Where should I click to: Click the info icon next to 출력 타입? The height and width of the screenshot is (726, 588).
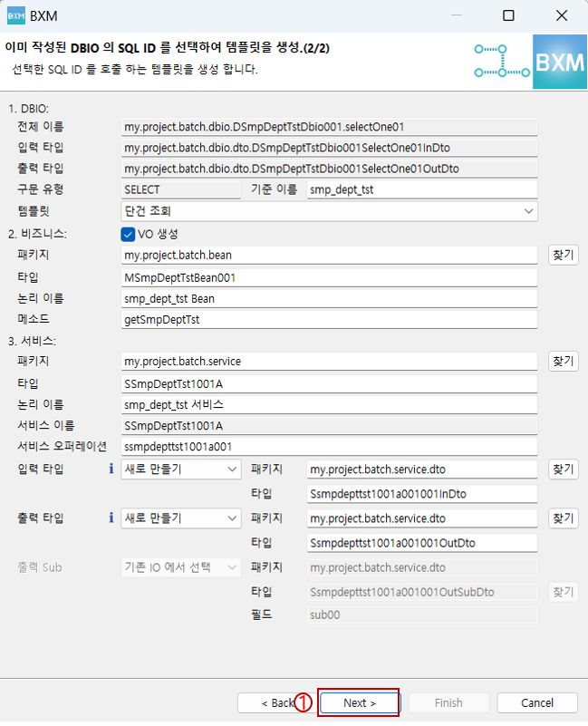tap(111, 518)
